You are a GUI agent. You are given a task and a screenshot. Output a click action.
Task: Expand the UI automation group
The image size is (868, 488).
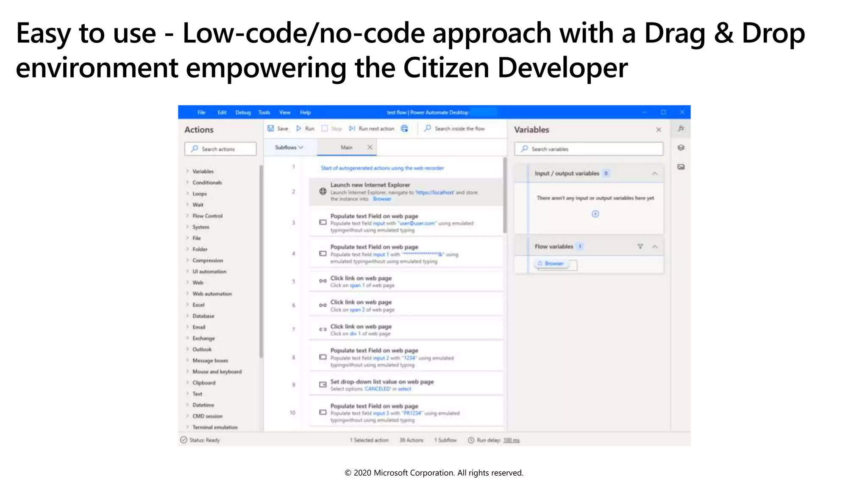187,272
